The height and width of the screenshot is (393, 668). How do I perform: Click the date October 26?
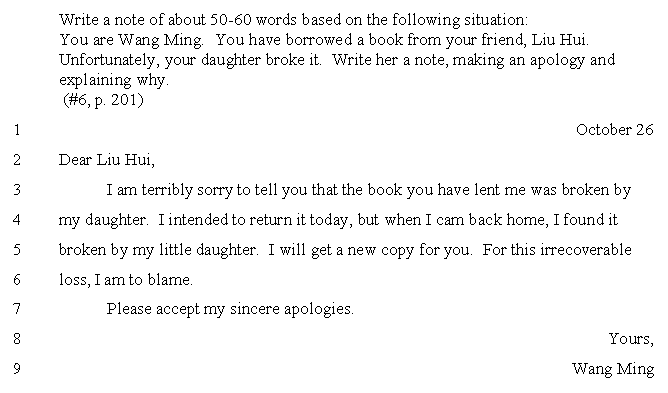[x=614, y=130]
